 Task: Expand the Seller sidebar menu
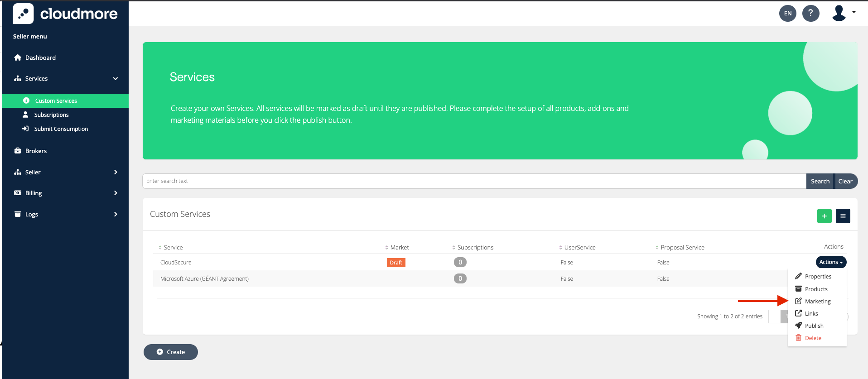point(65,172)
